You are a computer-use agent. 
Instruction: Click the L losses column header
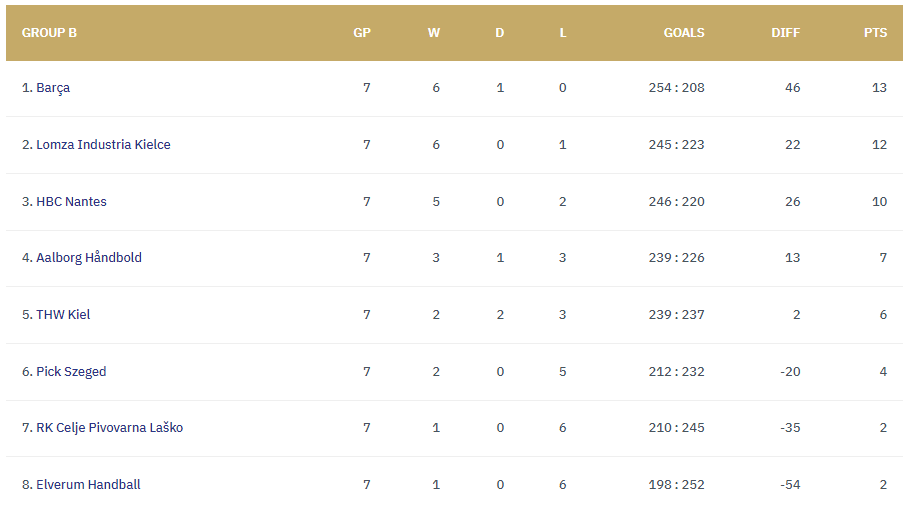click(563, 33)
